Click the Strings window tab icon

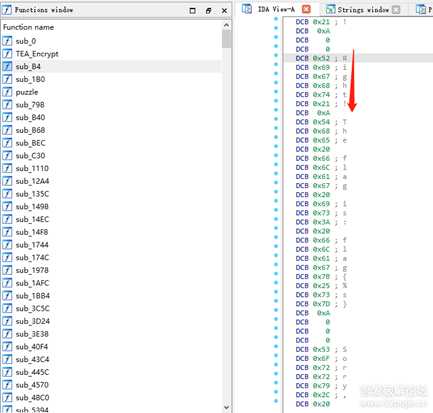[x=330, y=9]
